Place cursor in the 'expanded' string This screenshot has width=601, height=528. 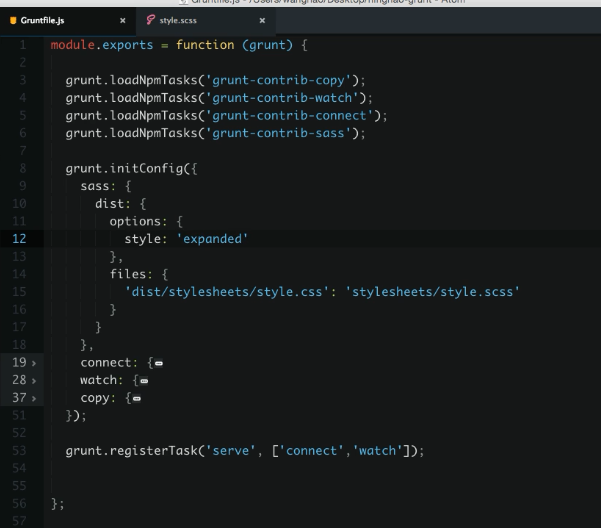[x=211, y=238]
